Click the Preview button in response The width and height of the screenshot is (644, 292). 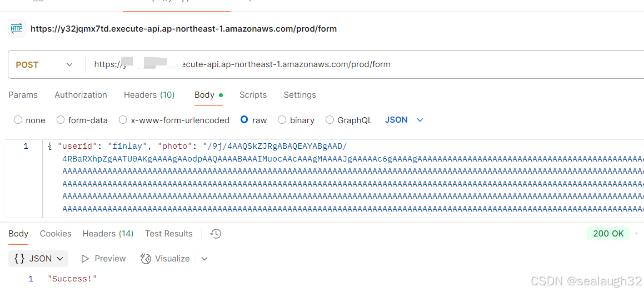coord(103,259)
